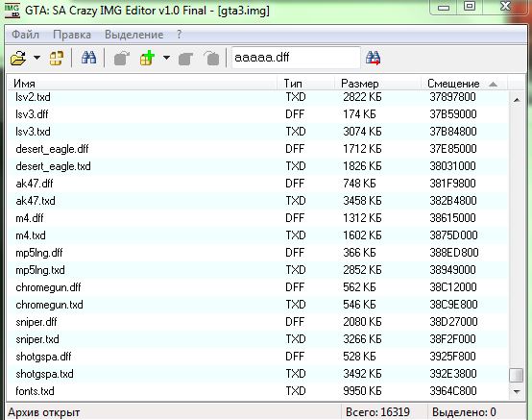This screenshot has height=420, width=532.
Task: Click the add file green plus icon
Action: [x=147, y=58]
